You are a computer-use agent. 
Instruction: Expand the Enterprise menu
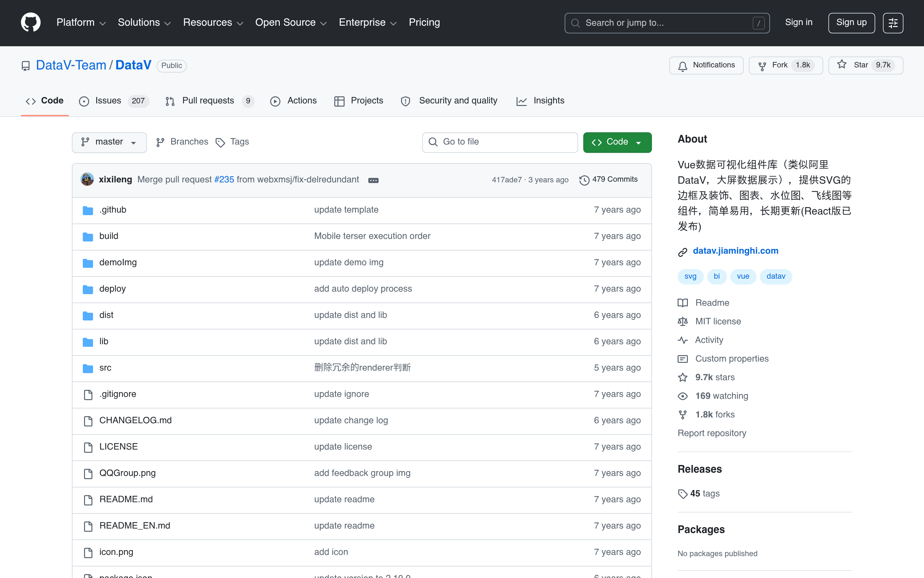pyautogui.click(x=368, y=22)
